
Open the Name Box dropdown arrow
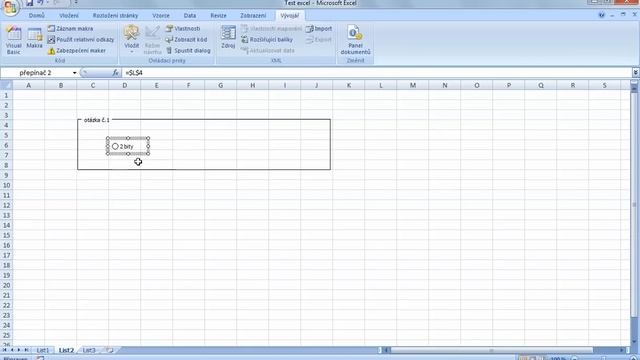[x=75, y=73]
